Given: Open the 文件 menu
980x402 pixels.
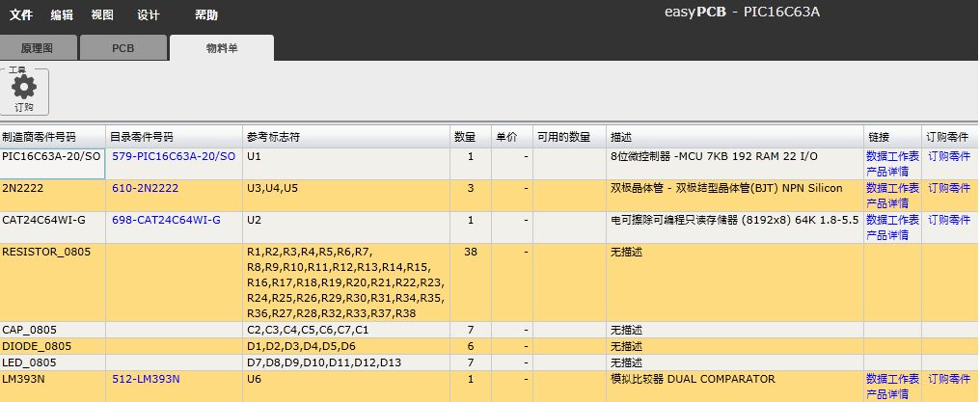Looking at the screenshot, I should coord(21,15).
